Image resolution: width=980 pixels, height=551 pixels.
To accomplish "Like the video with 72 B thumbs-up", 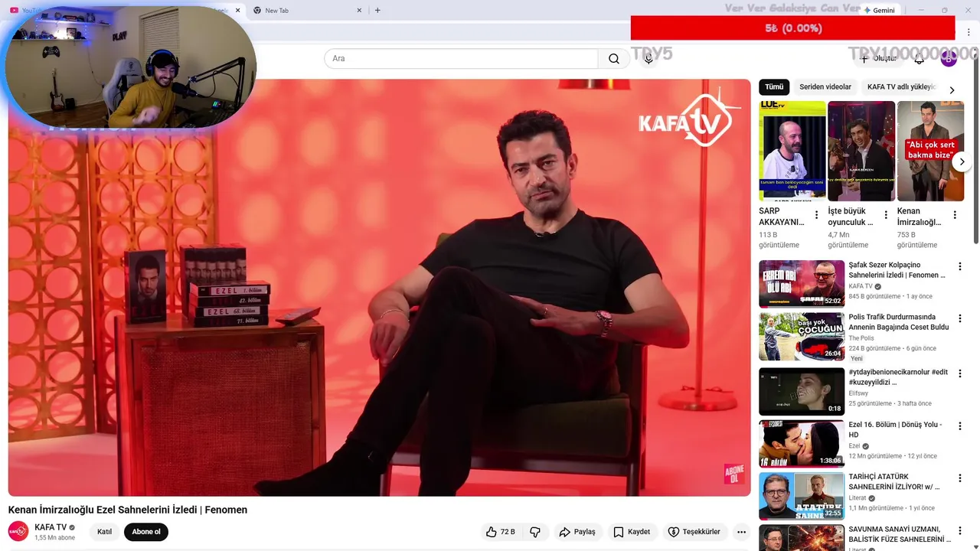I will point(500,532).
